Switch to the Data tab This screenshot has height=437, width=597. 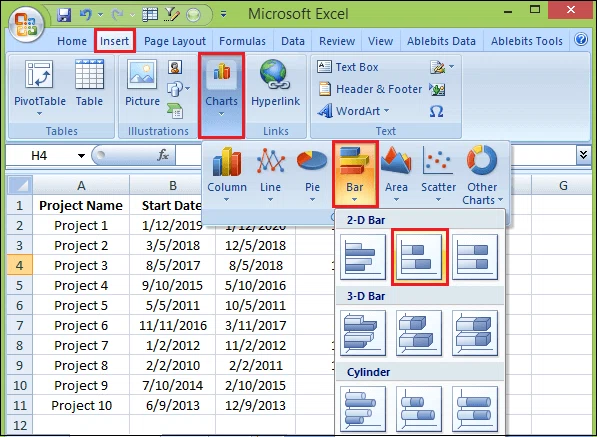292,41
